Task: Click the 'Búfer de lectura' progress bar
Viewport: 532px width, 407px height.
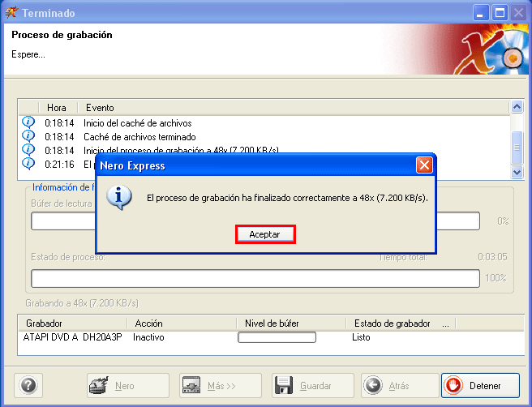Action: point(255,221)
